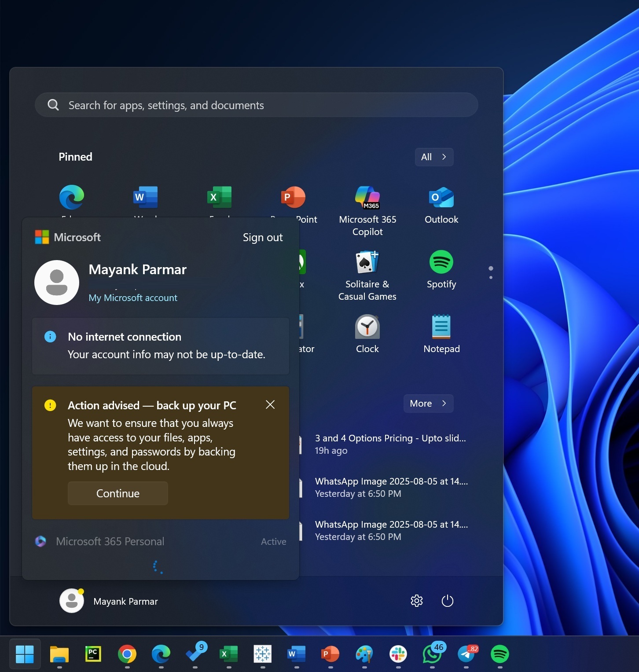Open the Clock app
Screen dimensions: 639x672
click(x=367, y=327)
